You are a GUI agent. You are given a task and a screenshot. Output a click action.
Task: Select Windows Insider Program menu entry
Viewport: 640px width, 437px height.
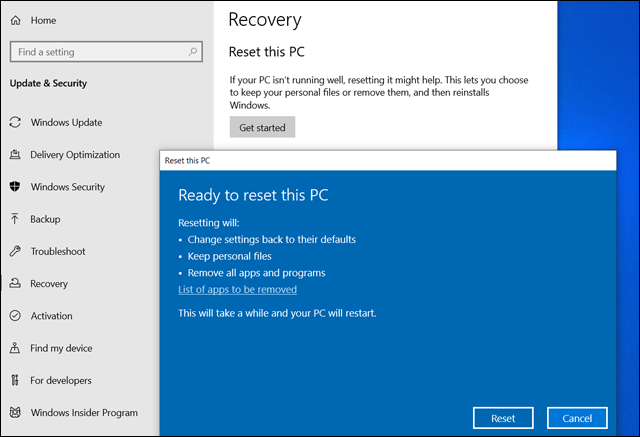pos(84,413)
